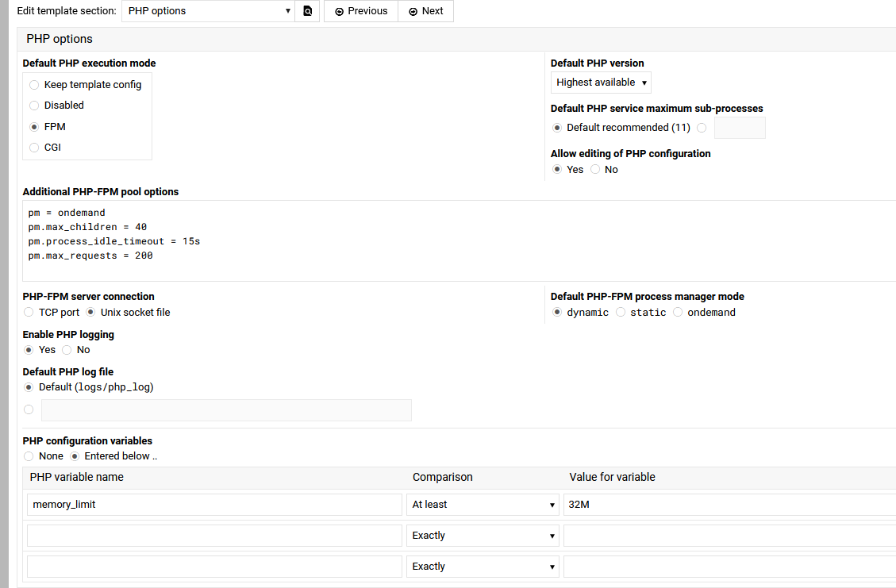
Task: Select TCP port server connection
Action: point(29,312)
